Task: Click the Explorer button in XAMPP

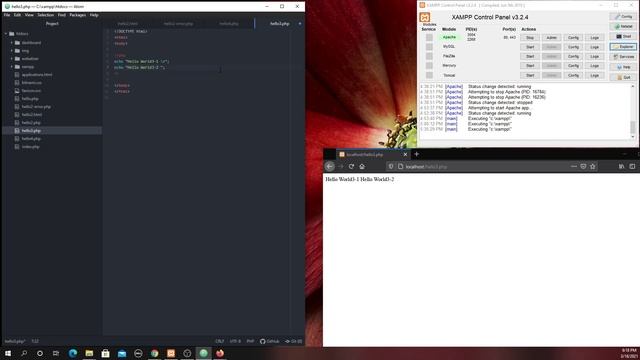Action: click(623, 47)
